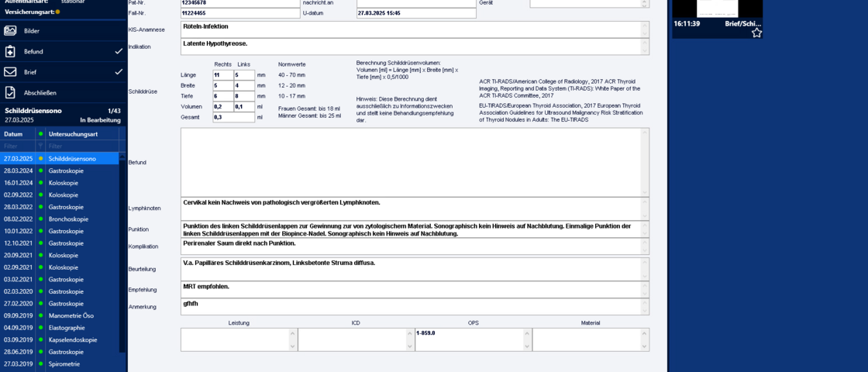
Task: Sort by Untersuchungsart column header
Action: 82,135
